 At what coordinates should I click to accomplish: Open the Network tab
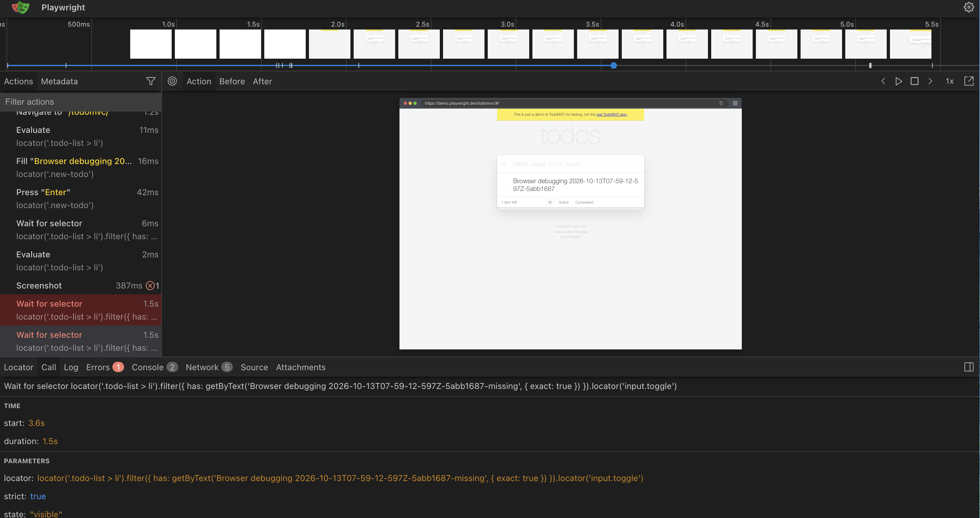point(209,367)
